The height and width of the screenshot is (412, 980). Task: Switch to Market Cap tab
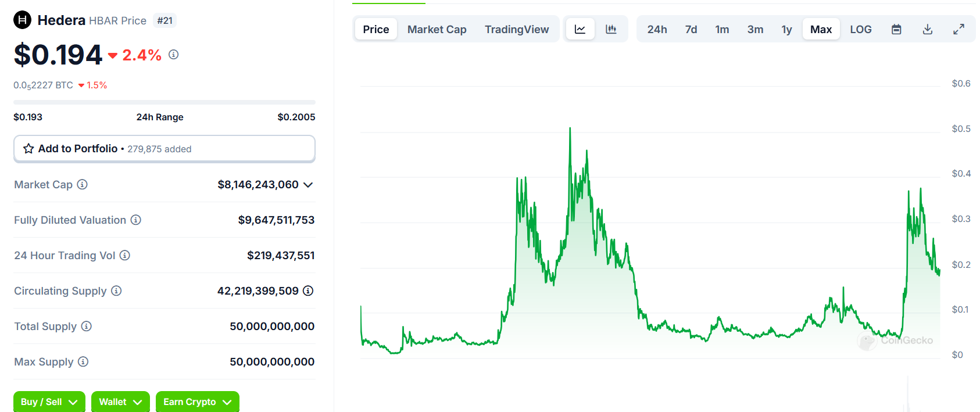(x=437, y=29)
